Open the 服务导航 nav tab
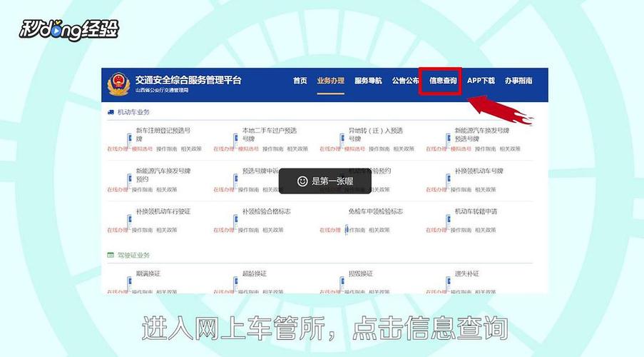 point(368,81)
